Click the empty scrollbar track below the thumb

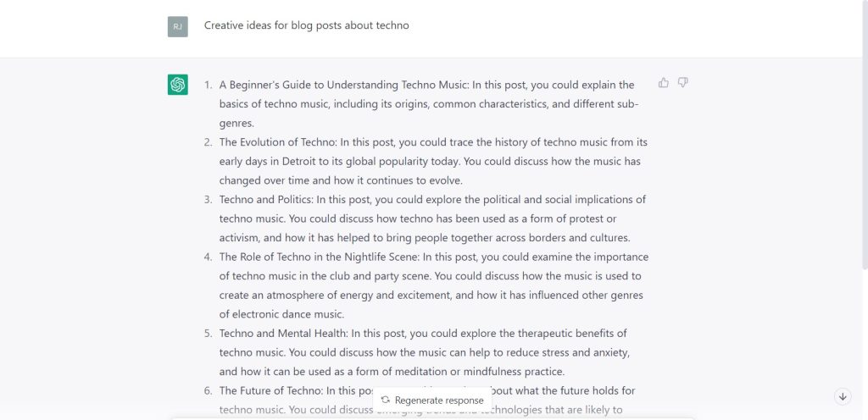coord(863,339)
